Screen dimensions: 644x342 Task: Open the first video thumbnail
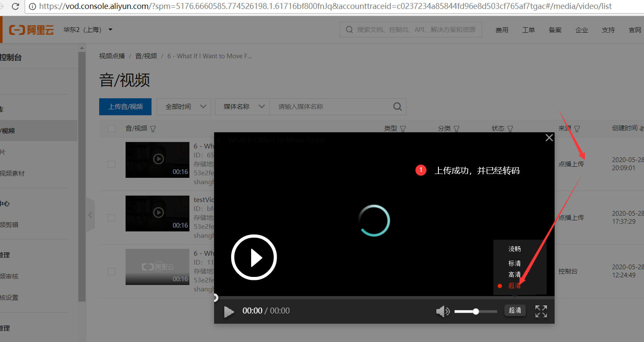coord(157,160)
